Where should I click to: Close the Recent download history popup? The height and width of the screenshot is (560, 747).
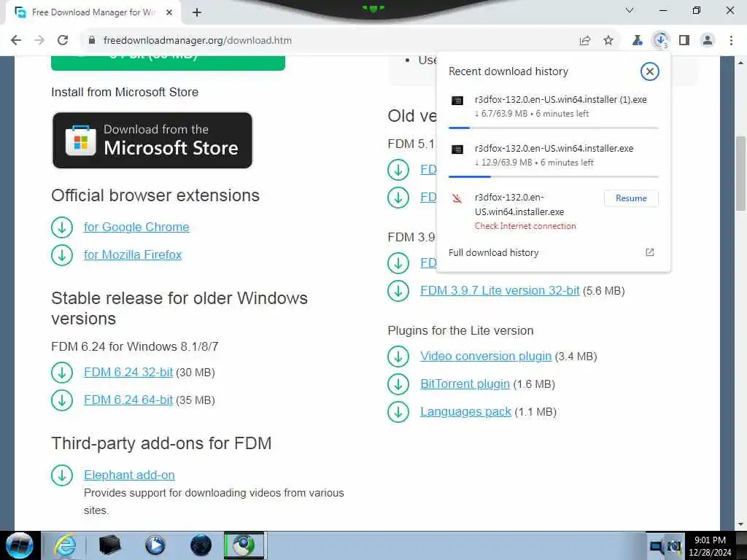649,71
